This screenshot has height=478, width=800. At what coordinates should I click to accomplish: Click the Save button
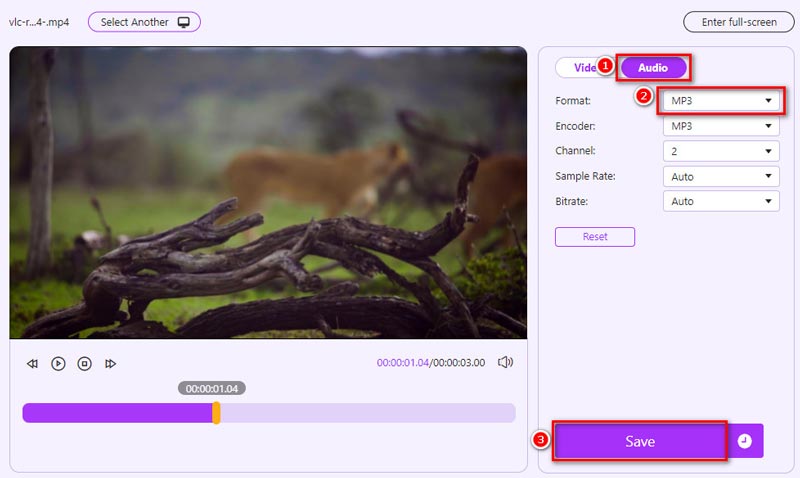pyautogui.click(x=640, y=441)
